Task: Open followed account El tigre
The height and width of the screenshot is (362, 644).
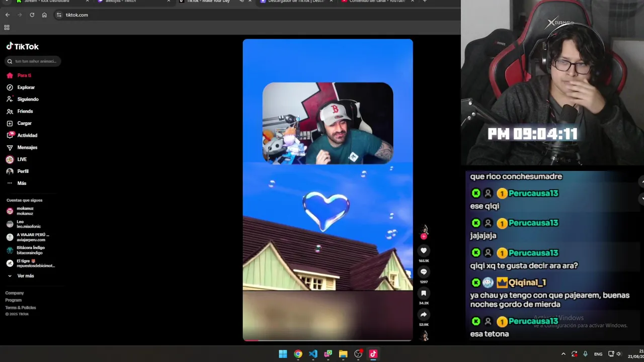Action: tap(31, 263)
